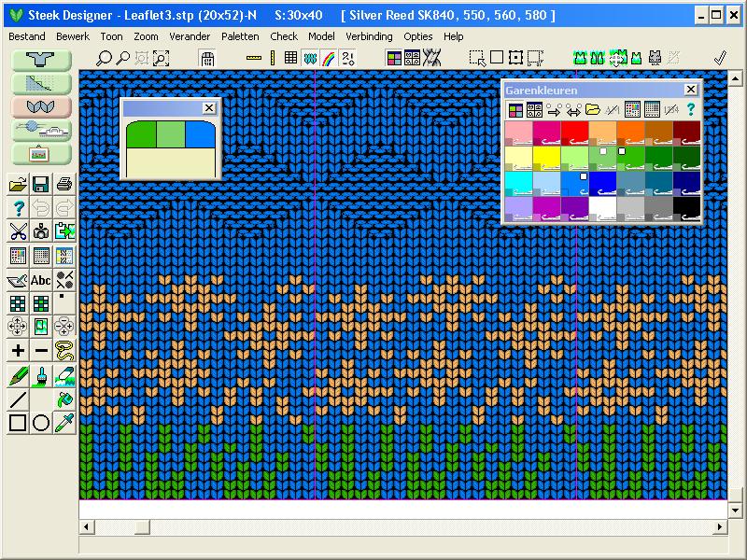Screen dimensions: 747x560
Task: Select the circle shape tool
Action: pyautogui.click(x=41, y=423)
